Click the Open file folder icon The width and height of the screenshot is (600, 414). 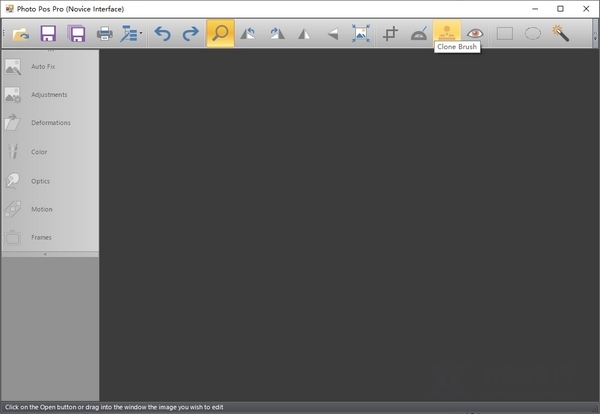pos(21,34)
